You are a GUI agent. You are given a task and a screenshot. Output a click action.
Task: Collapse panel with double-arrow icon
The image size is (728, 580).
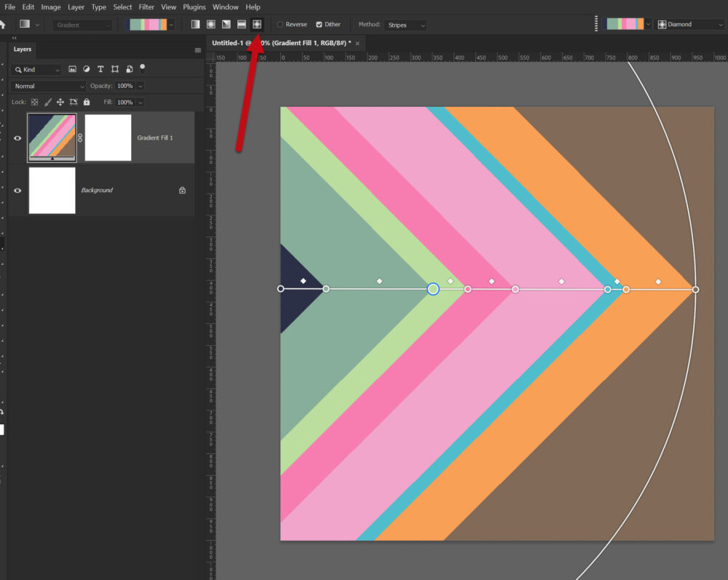[x=14, y=38]
